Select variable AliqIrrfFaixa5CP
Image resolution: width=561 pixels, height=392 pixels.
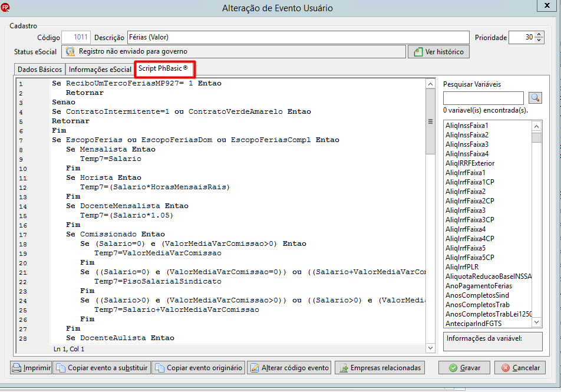click(470, 258)
